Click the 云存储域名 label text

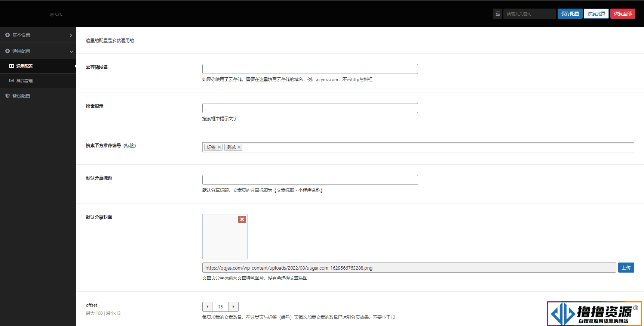coord(97,67)
